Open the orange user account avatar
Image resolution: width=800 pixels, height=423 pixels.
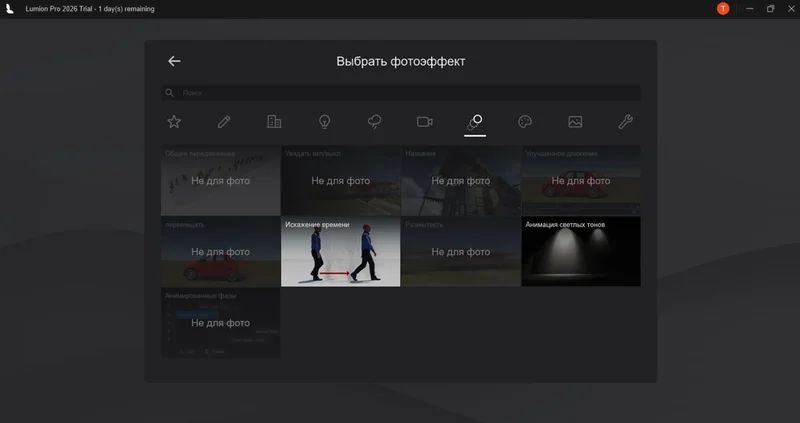tap(723, 9)
